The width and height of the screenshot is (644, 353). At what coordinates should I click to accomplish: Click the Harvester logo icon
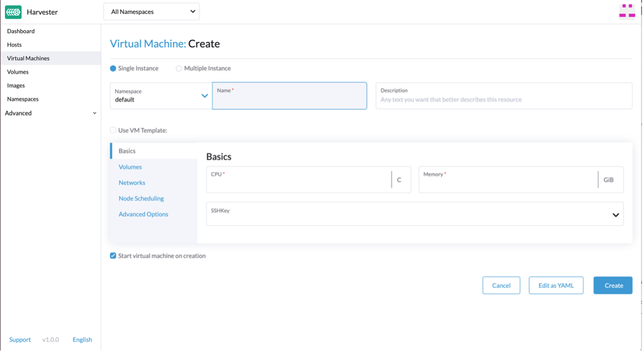[13, 12]
